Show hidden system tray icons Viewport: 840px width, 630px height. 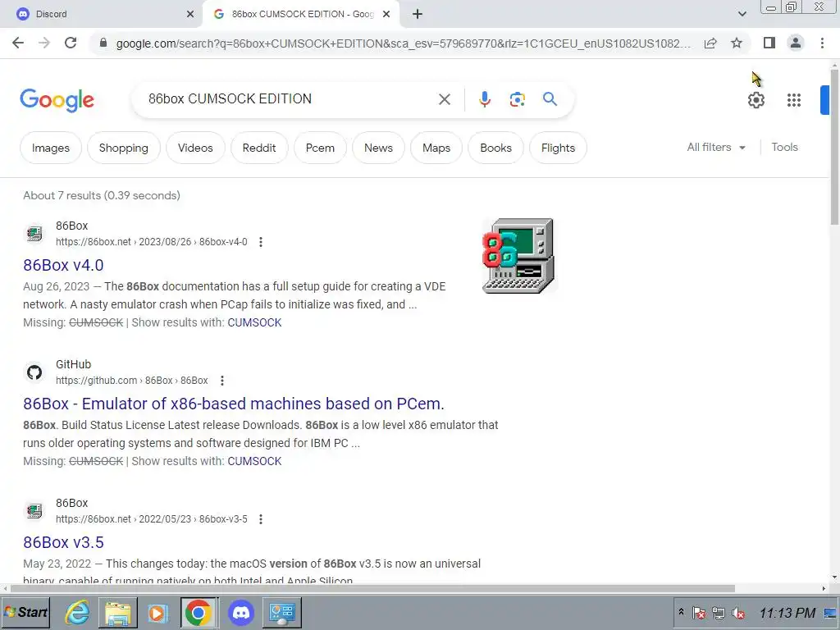(x=681, y=612)
